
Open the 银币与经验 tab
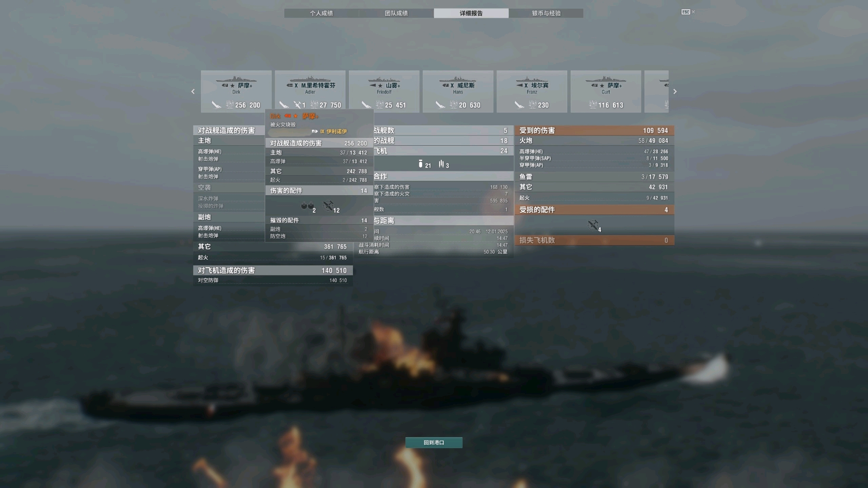coord(546,13)
